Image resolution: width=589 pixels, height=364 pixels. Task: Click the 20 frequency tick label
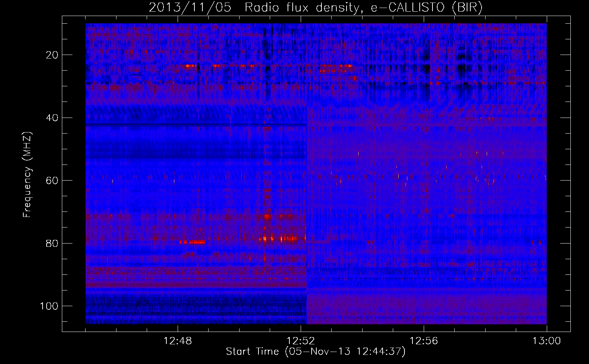click(x=52, y=55)
